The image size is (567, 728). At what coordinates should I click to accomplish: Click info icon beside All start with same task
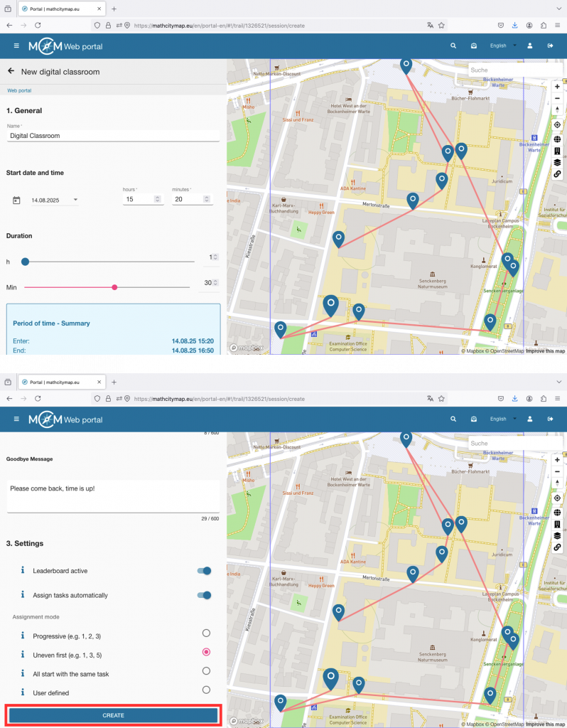22,673
